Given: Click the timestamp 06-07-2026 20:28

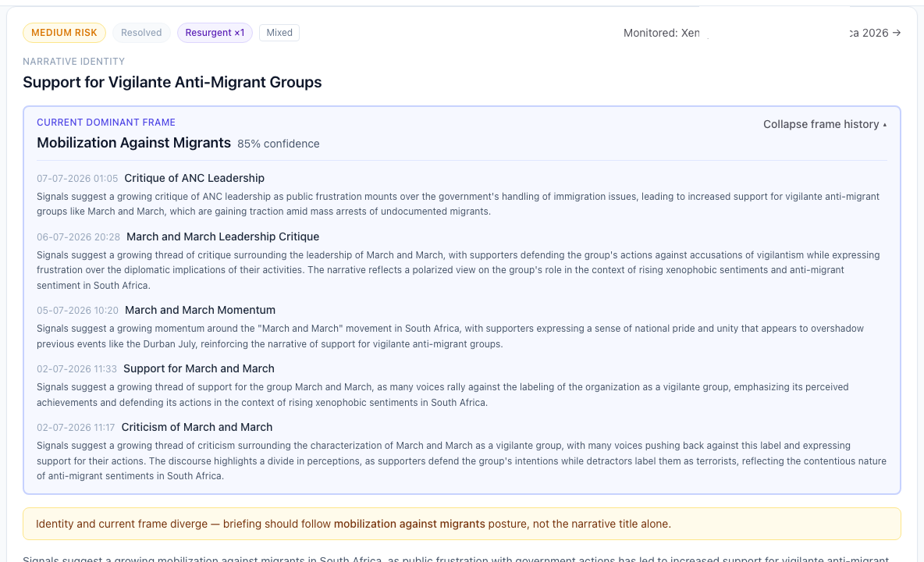Looking at the screenshot, I should pyautogui.click(x=78, y=237).
